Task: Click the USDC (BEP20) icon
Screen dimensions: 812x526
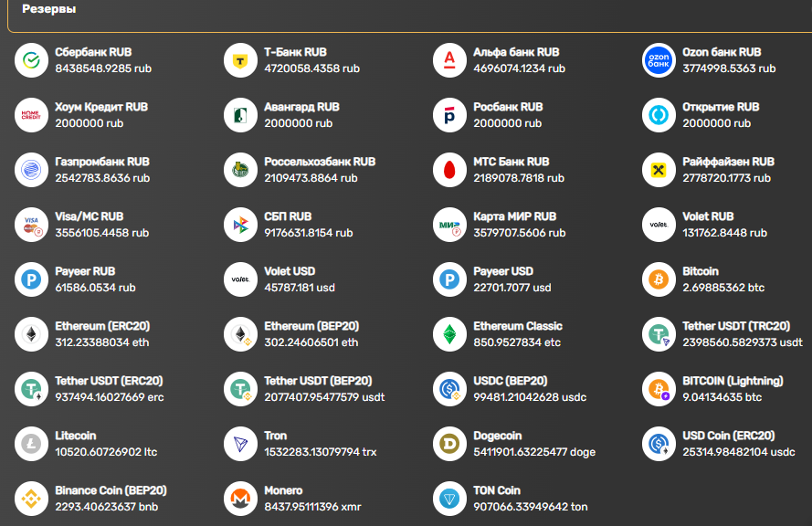Action: (x=450, y=390)
